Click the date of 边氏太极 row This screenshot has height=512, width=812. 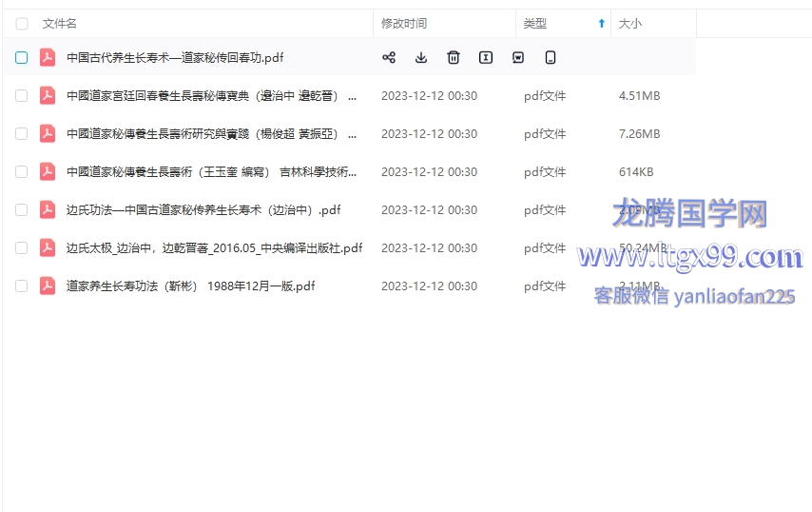430,247
